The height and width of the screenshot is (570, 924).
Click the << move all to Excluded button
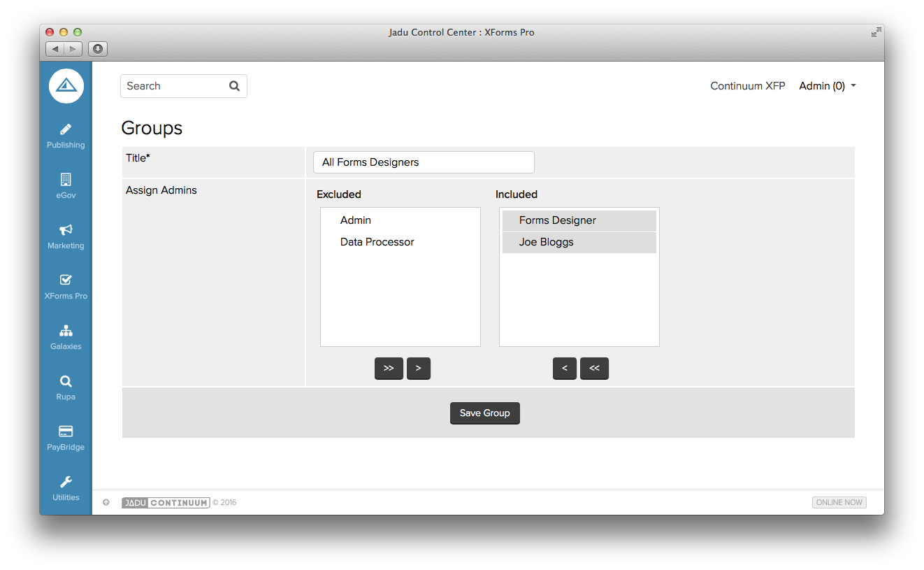pyautogui.click(x=594, y=369)
